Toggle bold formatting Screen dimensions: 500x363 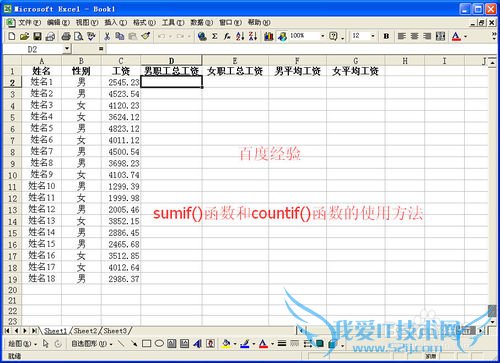tap(386, 36)
